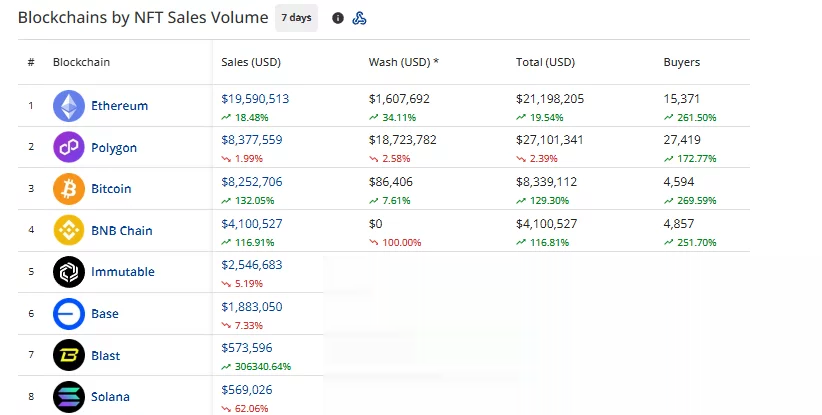Screen dimensions: 822x415
Task: Click the Ethereum logo icon
Action: click(x=69, y=106)
